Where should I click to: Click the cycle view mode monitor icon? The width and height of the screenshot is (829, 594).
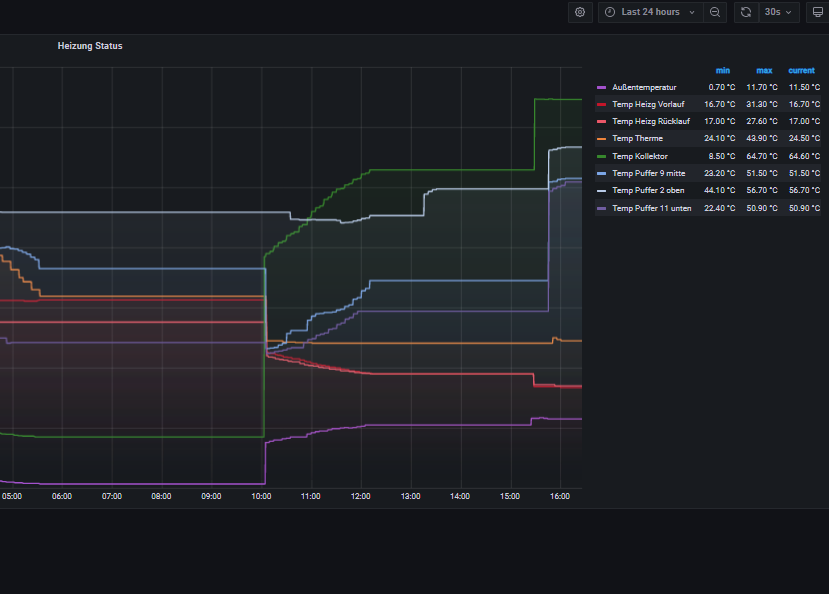[x=817, y=12]
